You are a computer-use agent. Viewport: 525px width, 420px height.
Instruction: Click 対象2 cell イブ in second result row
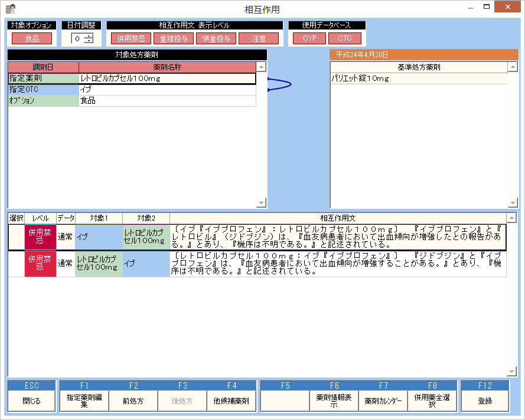pos(146,264)
